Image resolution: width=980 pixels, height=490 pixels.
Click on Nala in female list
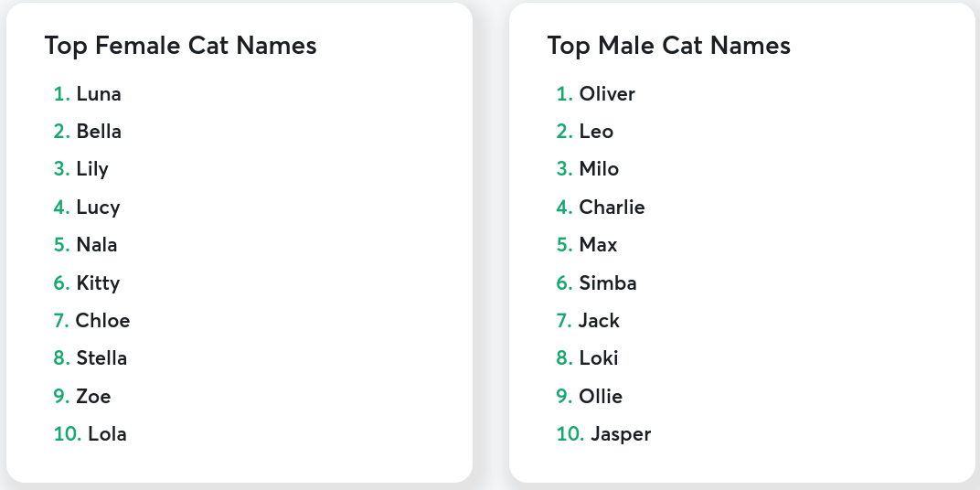pyautogui.click(x=97, y=245)
